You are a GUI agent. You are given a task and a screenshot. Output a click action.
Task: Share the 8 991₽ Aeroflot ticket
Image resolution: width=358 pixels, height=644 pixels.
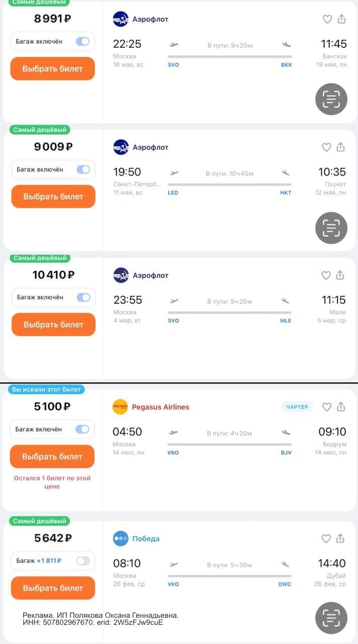(341, 19)
